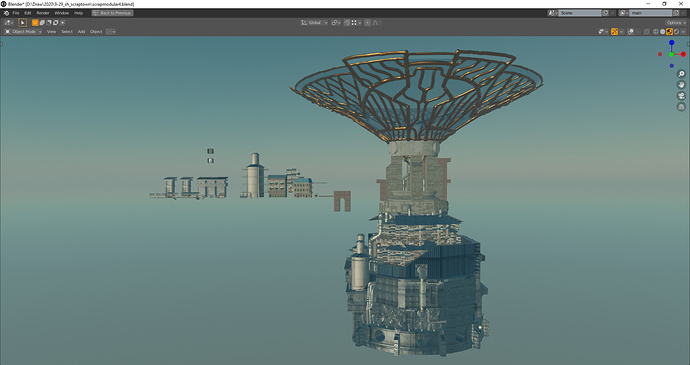This screenshot has width=690, height=365.
Task: Click red X axis gizmo ball
Action: tap(683, 54)
